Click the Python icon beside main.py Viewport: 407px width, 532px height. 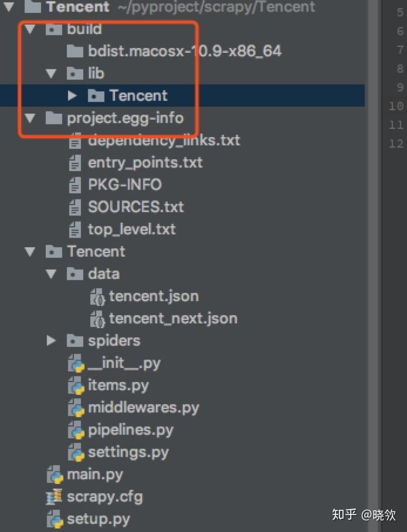[55, 475]
